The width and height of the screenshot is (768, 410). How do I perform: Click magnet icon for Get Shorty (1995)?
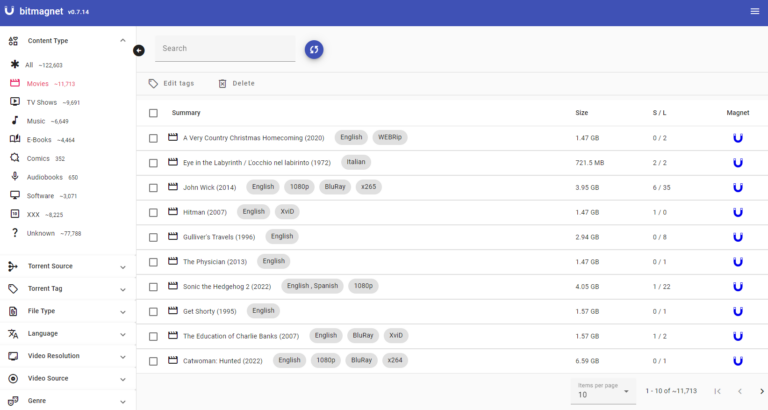[738, 311]
